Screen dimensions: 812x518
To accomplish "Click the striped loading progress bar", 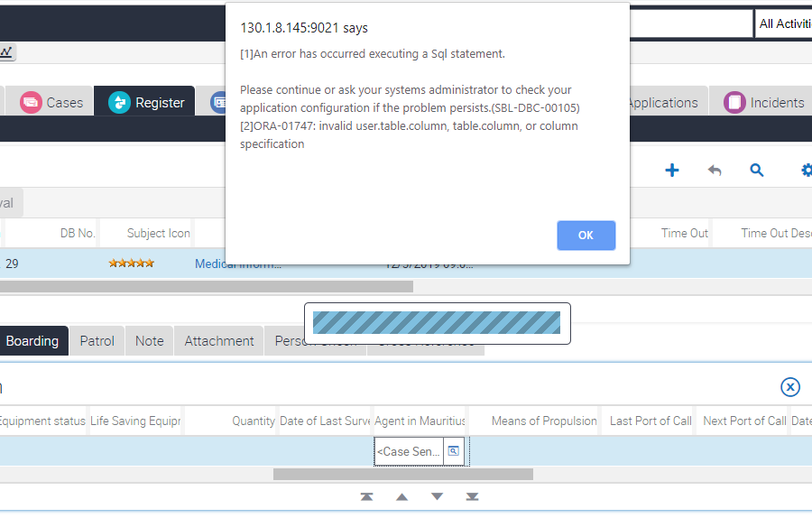I will click(437, 323).
